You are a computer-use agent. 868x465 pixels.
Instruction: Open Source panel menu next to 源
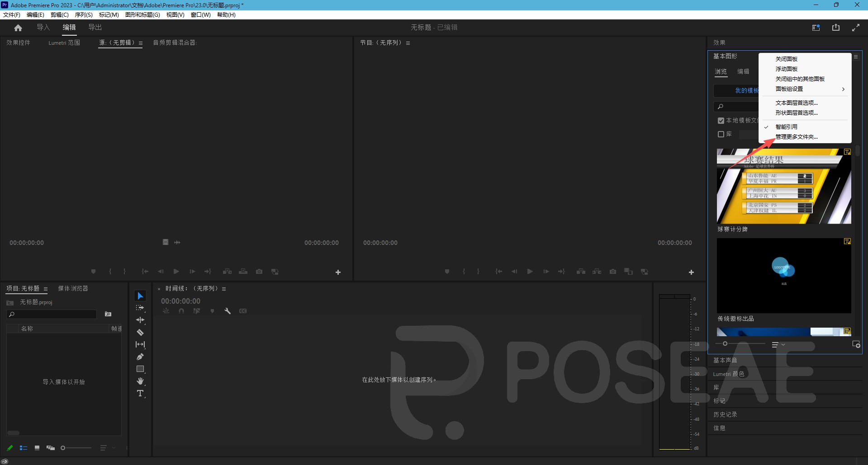click(141, 43)
